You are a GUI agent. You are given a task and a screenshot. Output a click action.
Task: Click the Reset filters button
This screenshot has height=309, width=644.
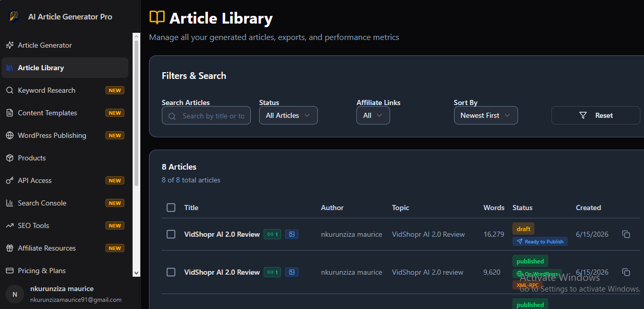coord(596,115)
